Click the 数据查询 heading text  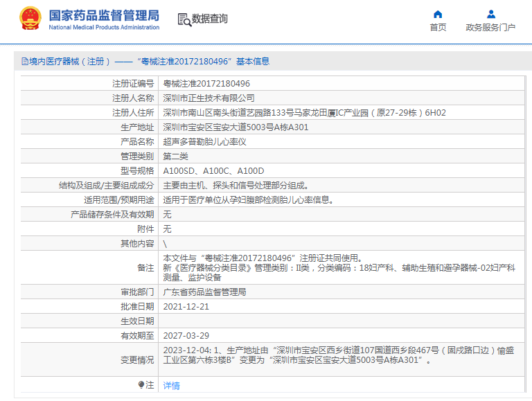tap(210, 19)
